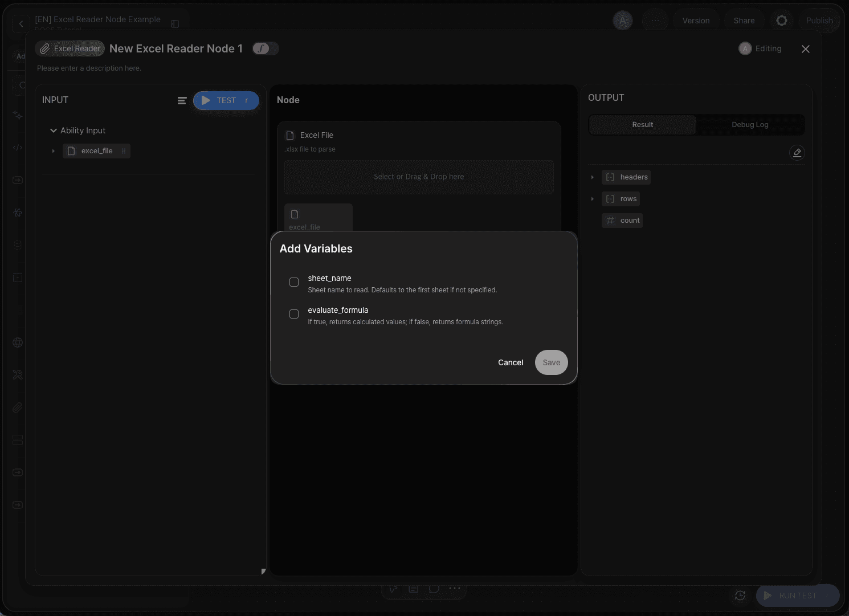The width and height of the screenshot is (849, 616).
Task: Click the Excel File document icon in the Node panel
Action: coord(290,136)
